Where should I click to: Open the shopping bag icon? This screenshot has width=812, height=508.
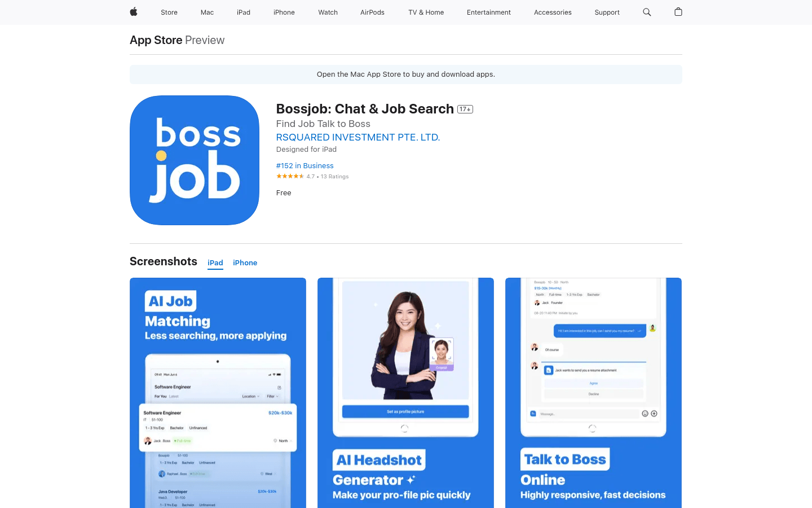(x=678, y=12)
